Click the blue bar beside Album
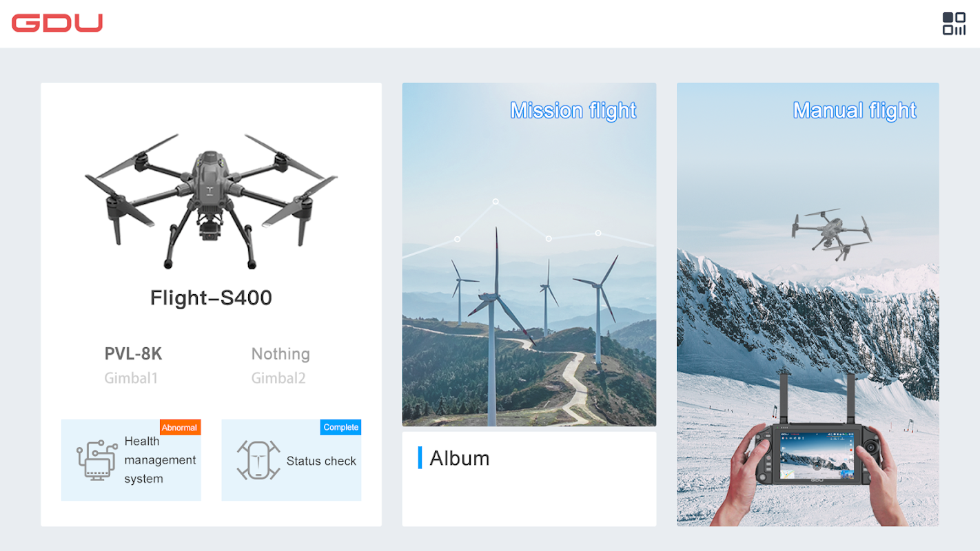This screenshot has height=551, width=980. [x=420, y=458]
